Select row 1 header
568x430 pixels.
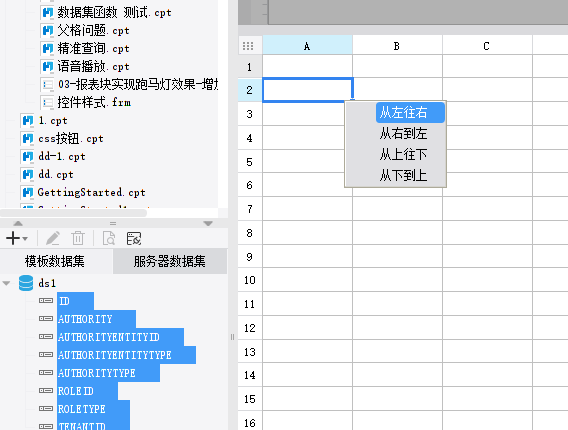pyautogui.click(x=250, y=67)
